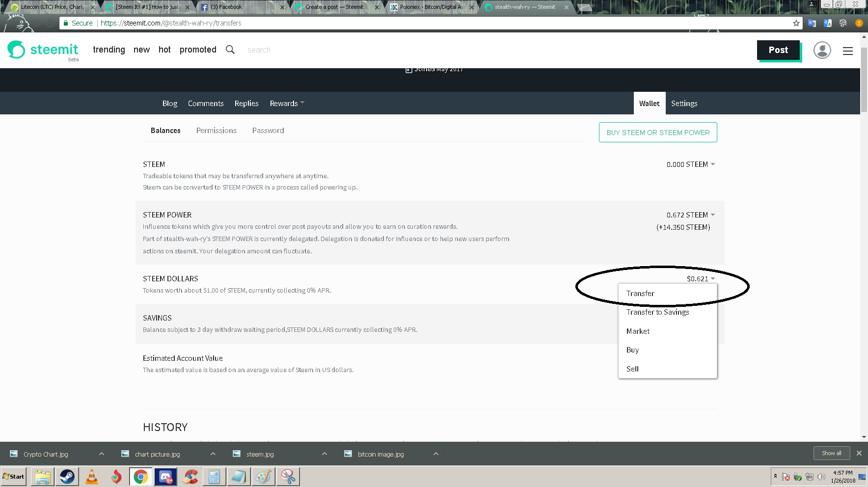
Task: Close the downloads bar
Action: [859, 453]
